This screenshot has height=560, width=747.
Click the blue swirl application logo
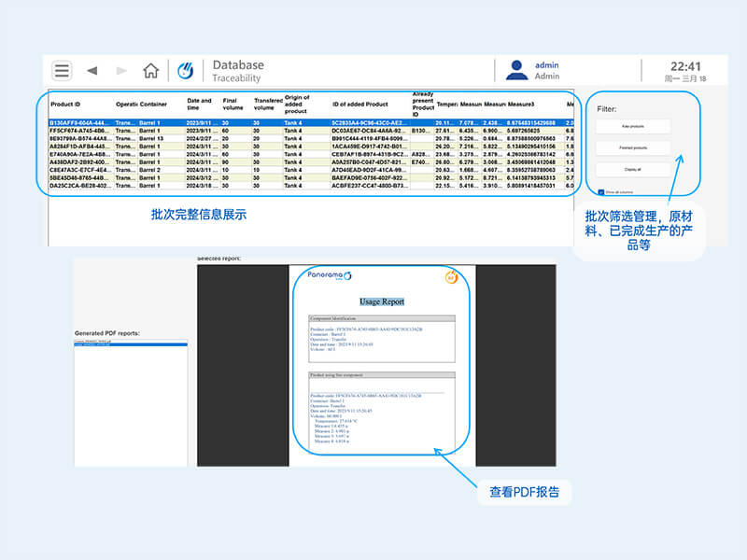click(x=187, y=71)
